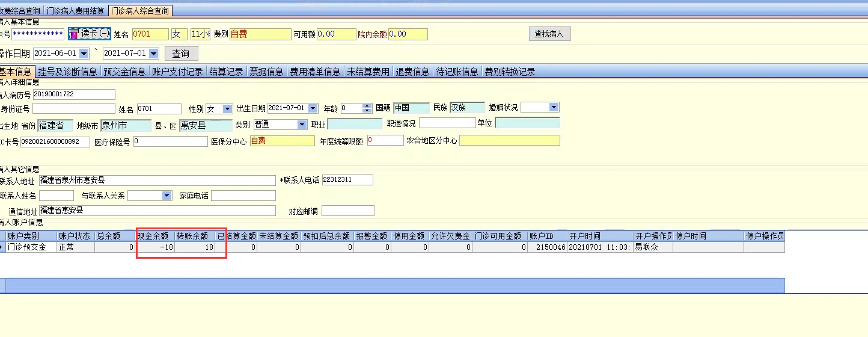Click the IC卡号 field 0920021600000892
The image size is (868, 337).
(x=55, y=142)
